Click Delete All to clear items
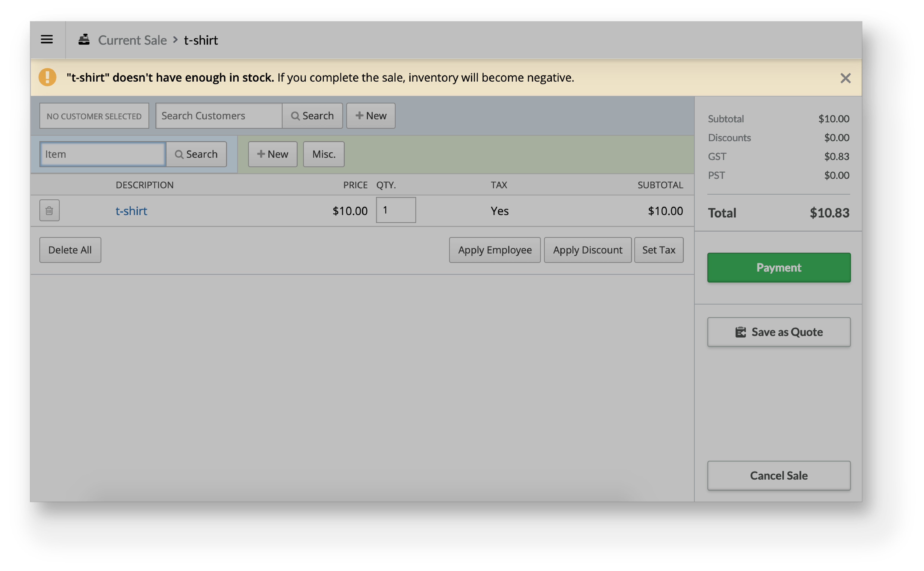924x571 pixels. 70,250
